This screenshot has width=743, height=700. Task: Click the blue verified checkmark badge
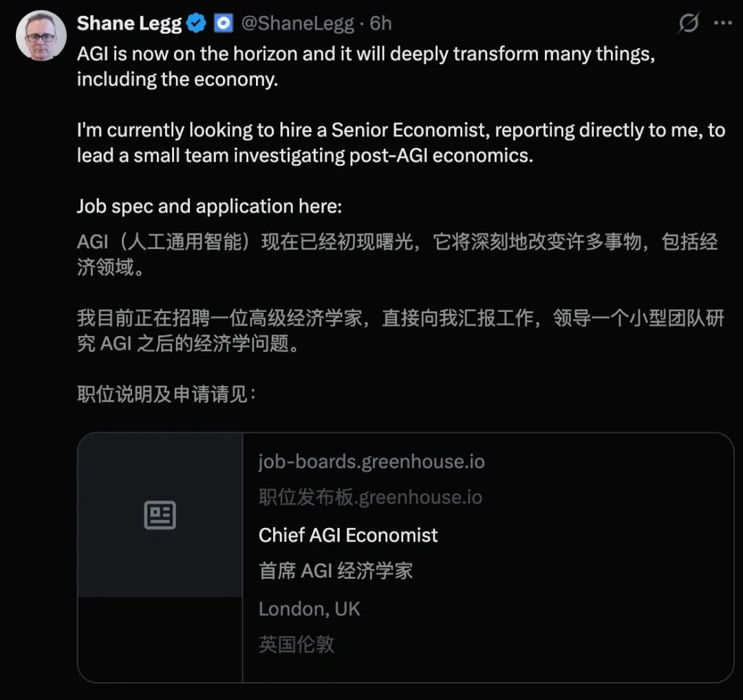click(x=197, y=23)
